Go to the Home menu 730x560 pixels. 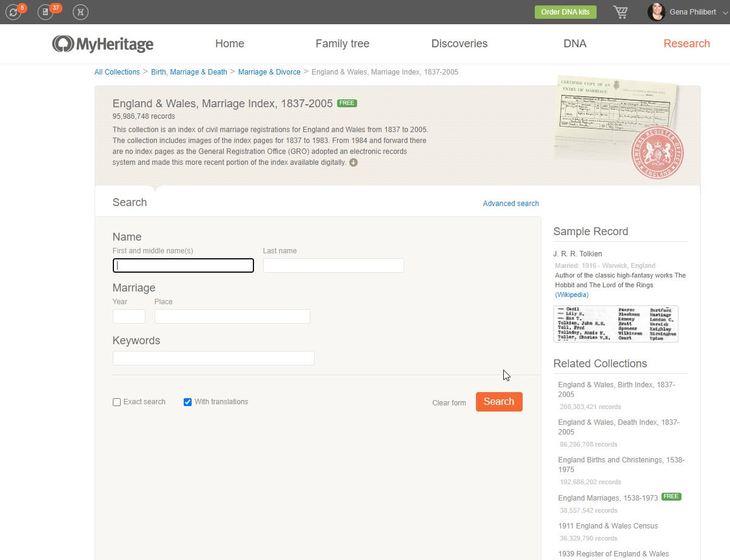230,44
